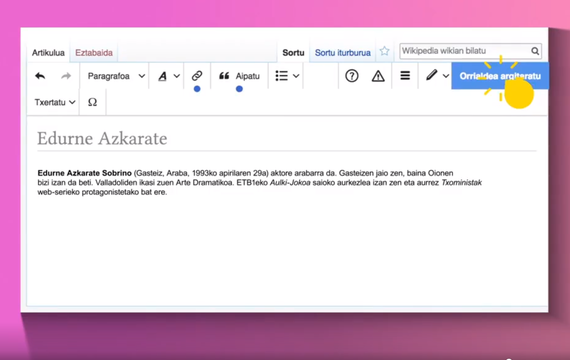This screenshot has height=360, width=570.
Task: Open the Eztabaida discussion tab
Action: [x=94, y=53]
